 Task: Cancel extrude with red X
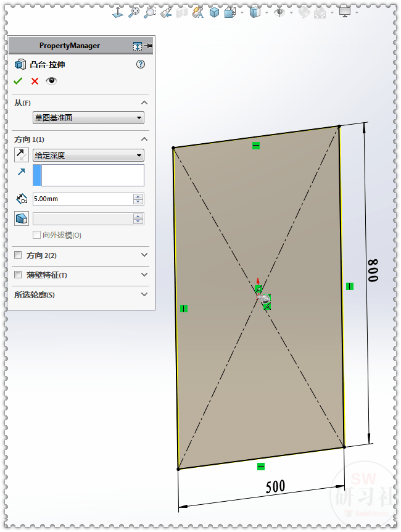35,81
